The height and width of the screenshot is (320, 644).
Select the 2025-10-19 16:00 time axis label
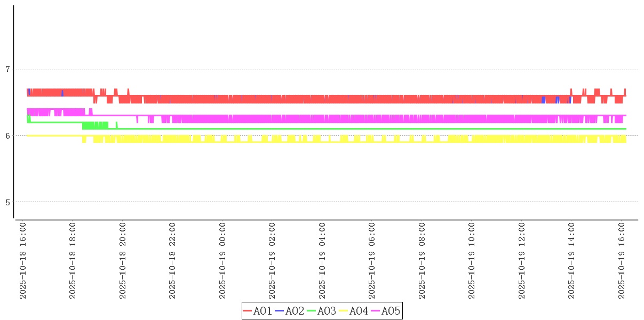[622, 261]
